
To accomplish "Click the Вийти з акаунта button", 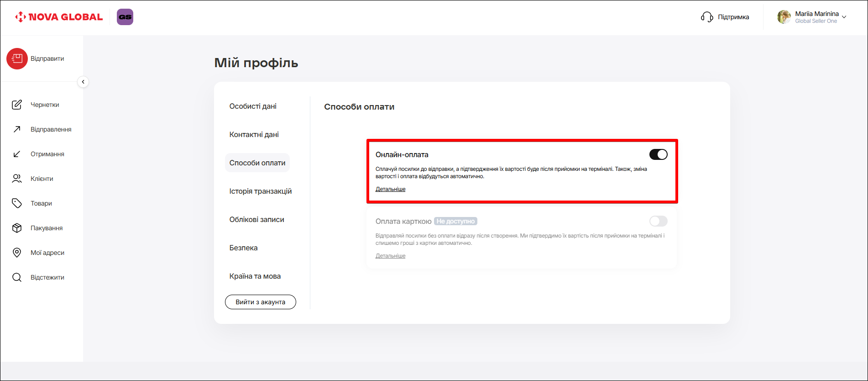I will pyautogui.click(x=260, y=302).
